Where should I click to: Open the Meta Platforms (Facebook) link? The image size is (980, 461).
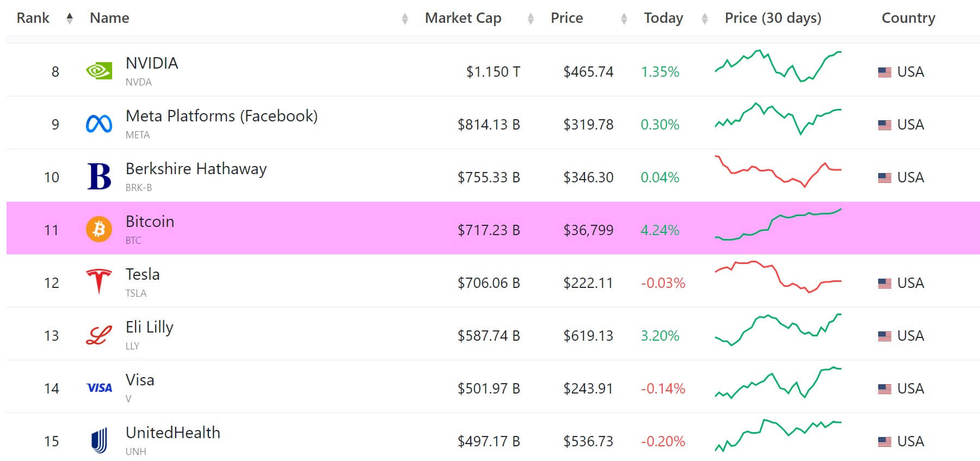coord(221,116)
